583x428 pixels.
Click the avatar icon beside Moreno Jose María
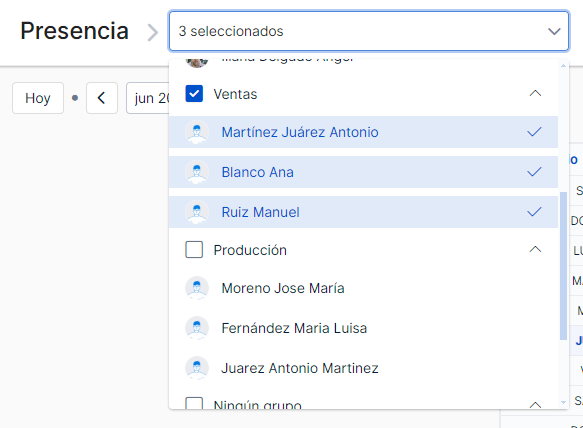point(197,288)
